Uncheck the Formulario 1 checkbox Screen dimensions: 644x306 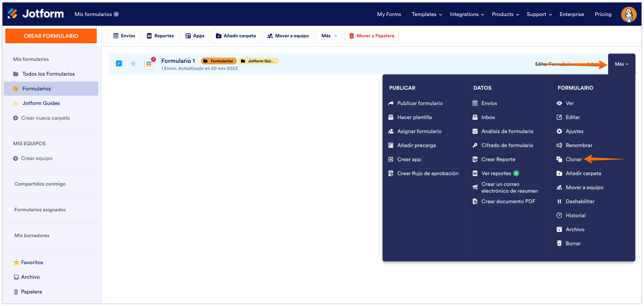tap(119, 64)
